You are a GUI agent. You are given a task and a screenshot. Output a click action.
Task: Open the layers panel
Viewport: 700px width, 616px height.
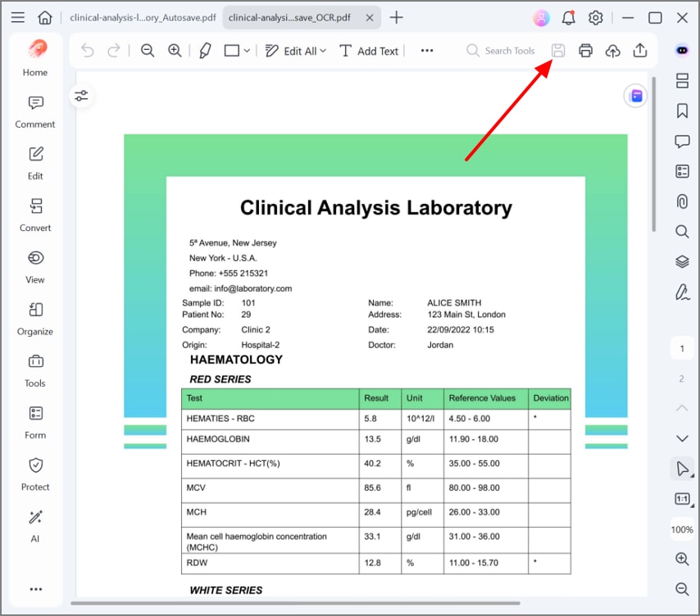(x=682, y=261)
